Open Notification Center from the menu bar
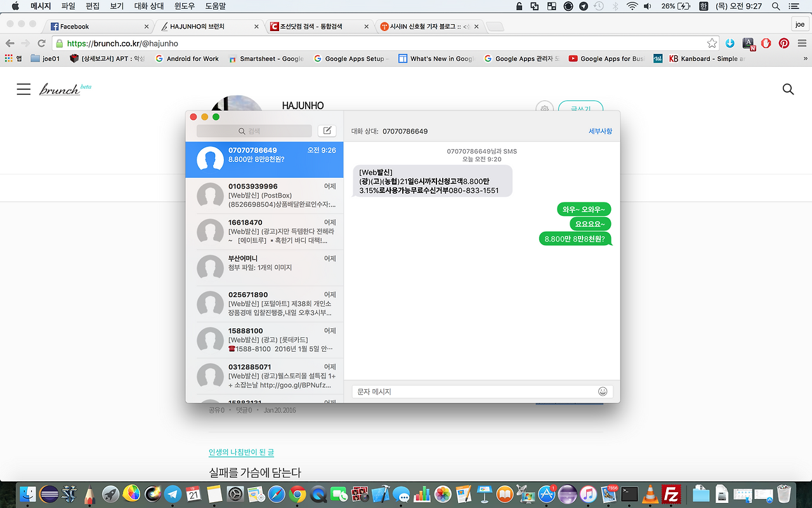The width and height of the screenshot is (812, 508). pyautogui.click(x=794, y=6)
